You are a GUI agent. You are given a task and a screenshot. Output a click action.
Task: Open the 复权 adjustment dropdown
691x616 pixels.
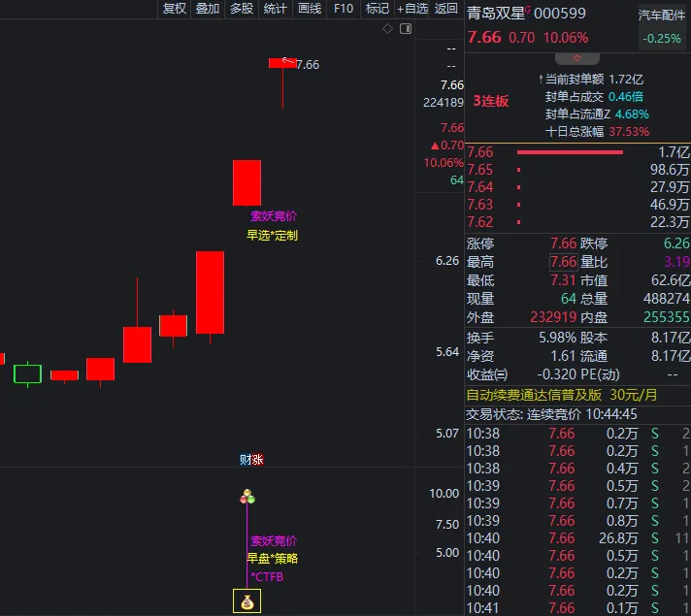pyautogui.click(x=174, y=9)
